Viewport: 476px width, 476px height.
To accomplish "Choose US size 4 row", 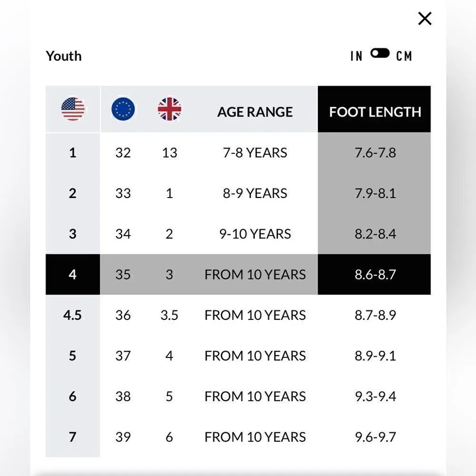I will tap(238, 275).
